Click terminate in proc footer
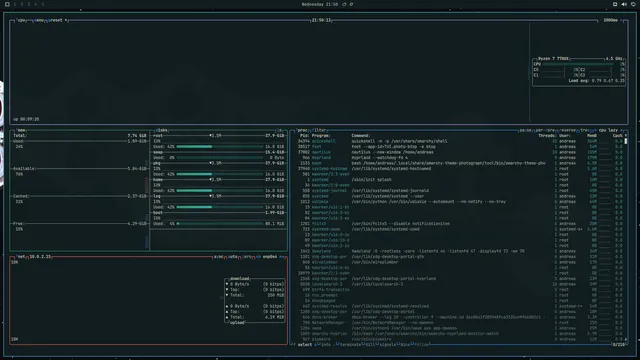Image resolution: width=640 pixels, height=360 pixels. tap(350, 344)
